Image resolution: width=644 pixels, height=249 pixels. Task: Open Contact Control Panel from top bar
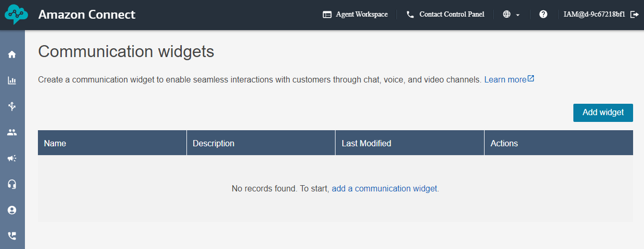pyautogui.click(x=445, y=15)
